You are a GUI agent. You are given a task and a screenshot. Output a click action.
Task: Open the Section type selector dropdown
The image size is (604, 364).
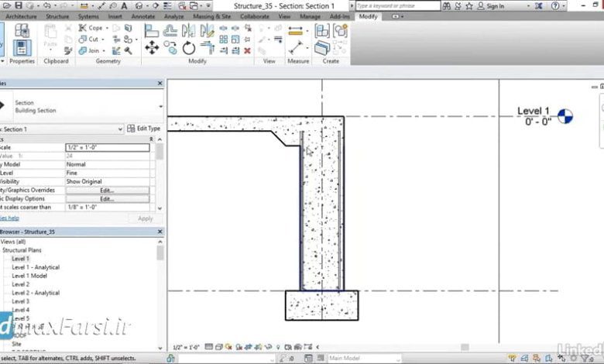tap(161, 106)
